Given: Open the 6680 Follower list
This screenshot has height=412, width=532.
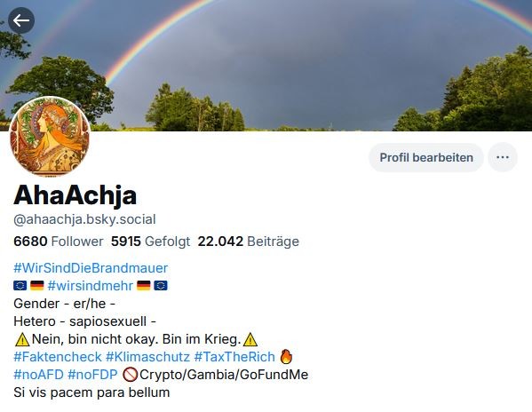Looking at the screenshot, I should pyautogui.click(x=59, y=242).
